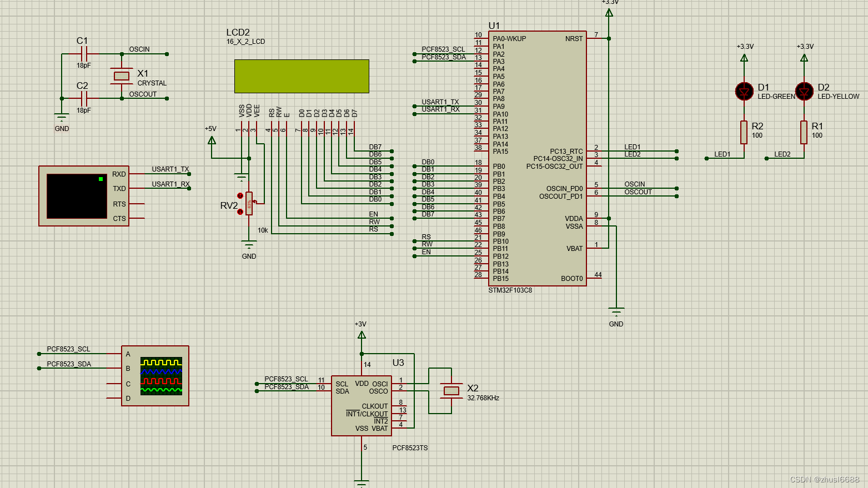Click the green LED D1
The height and width of the screenshot is (488, 868).
pyautogui.click(x=744, y=92)
